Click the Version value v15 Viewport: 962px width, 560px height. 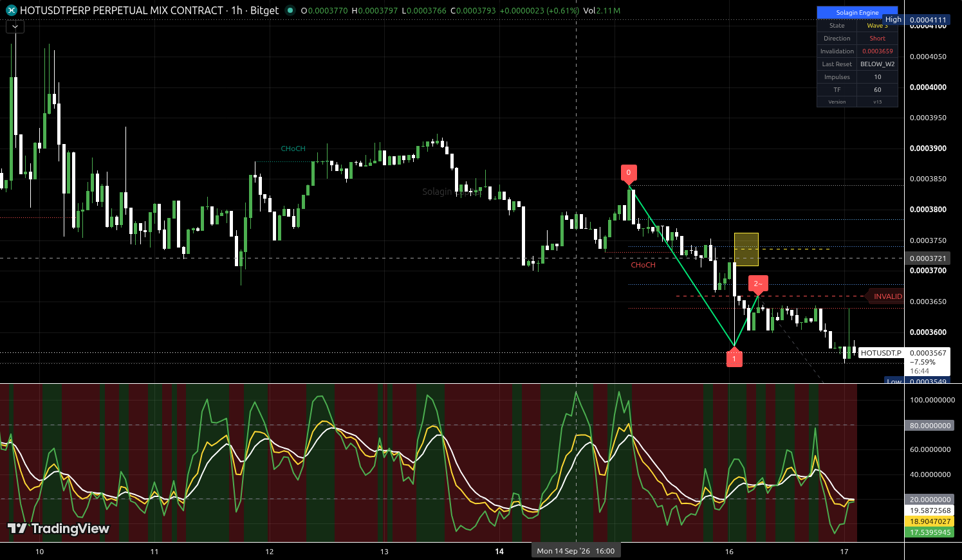tap(877, 102)
